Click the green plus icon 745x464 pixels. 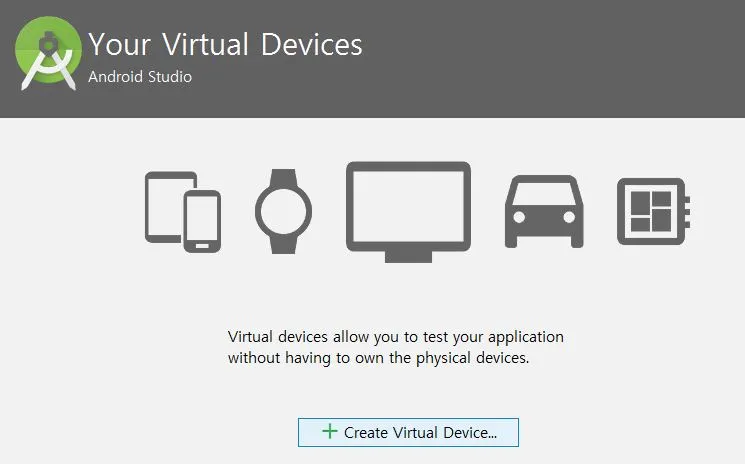[x=330, y=431]
